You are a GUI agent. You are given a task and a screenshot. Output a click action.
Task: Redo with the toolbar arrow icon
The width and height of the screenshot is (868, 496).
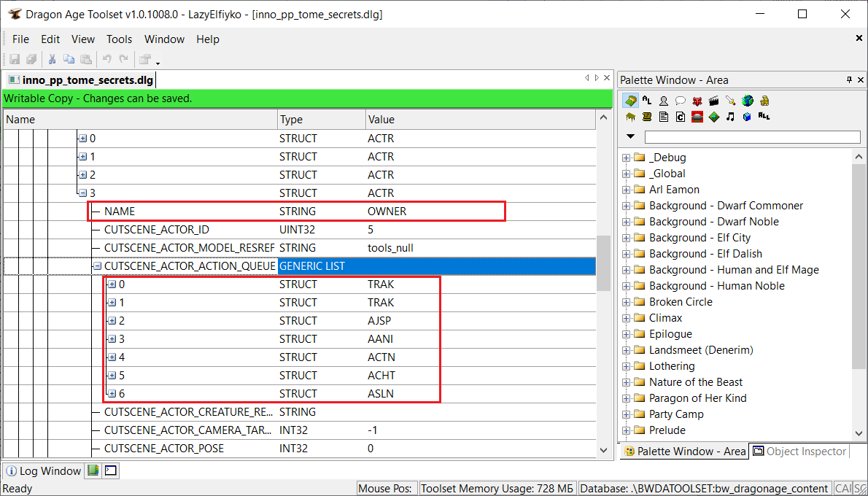[x=124, y=58]
